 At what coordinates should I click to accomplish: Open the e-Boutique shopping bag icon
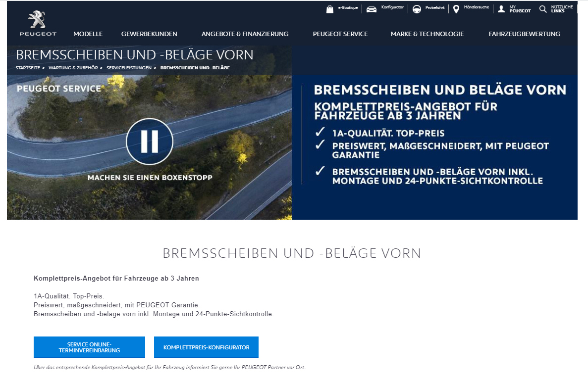(x=329, y=9)
